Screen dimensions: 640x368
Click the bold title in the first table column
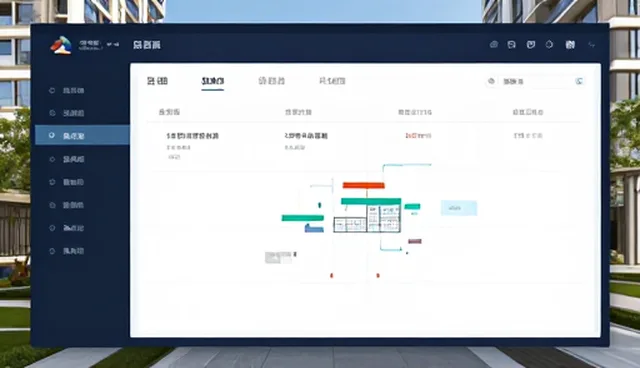tap(193, 136)
